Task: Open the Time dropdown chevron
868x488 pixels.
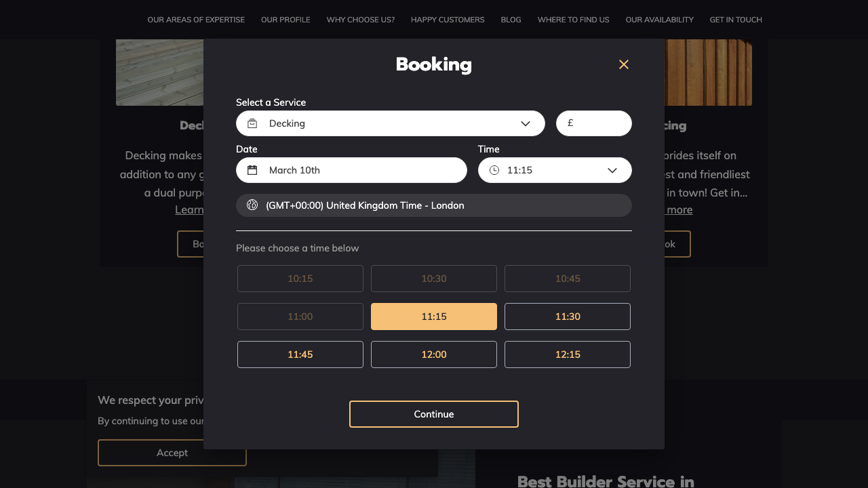Action: [612, 170]
